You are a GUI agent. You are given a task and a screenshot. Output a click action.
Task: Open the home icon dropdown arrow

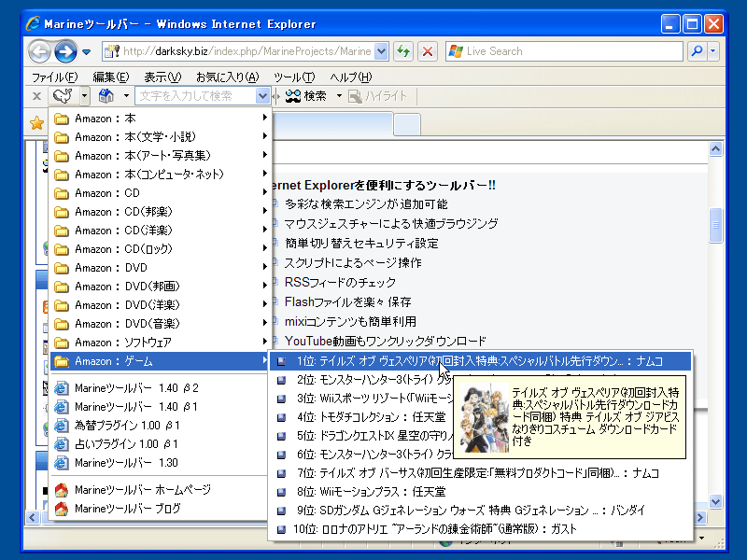(126, 96)
